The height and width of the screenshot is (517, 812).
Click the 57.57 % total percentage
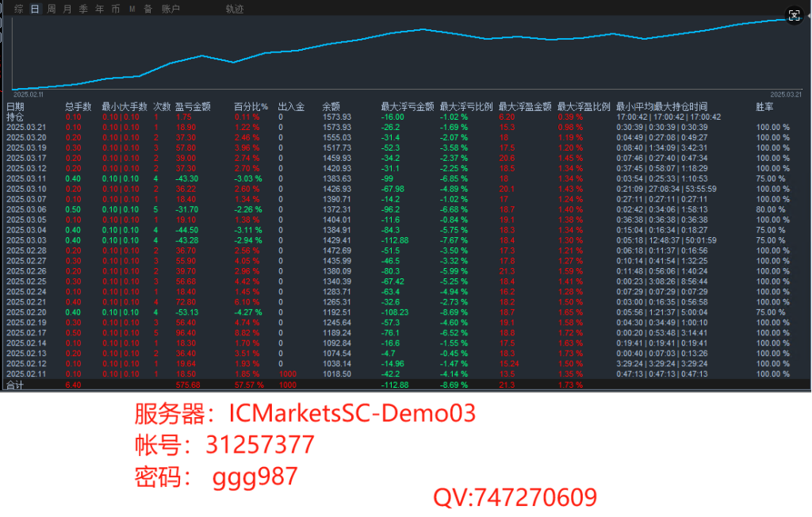(x=249, y=385)
